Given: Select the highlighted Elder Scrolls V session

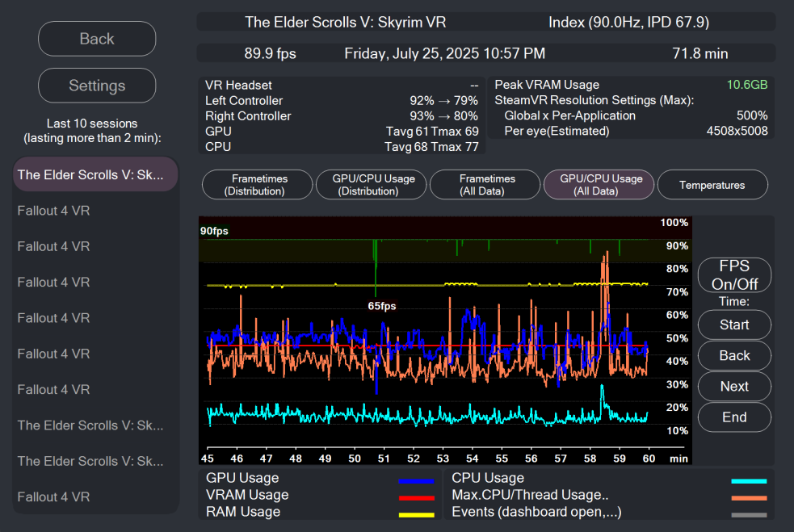Looking at the screenshot, I should click(96, 174).
